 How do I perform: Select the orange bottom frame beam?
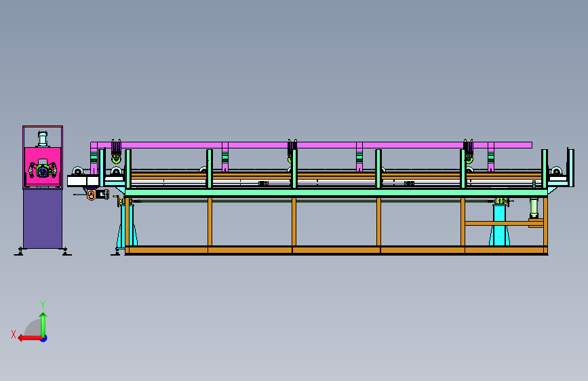336,250
